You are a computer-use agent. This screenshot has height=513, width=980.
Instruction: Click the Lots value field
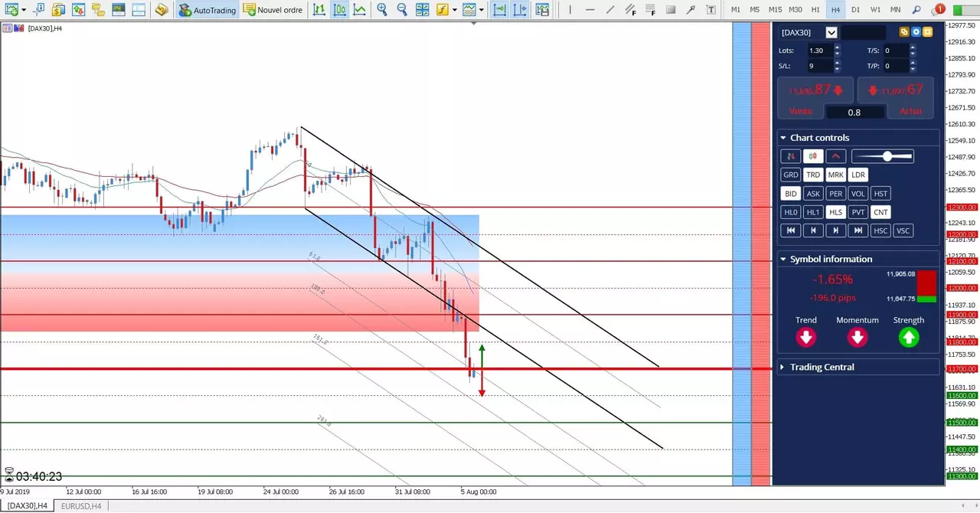click(820, 51)
